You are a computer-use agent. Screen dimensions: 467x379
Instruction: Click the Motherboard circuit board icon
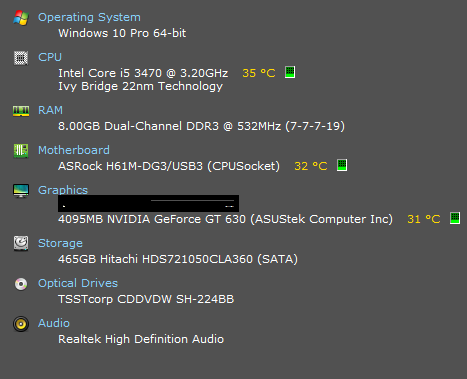pos(21,151)
